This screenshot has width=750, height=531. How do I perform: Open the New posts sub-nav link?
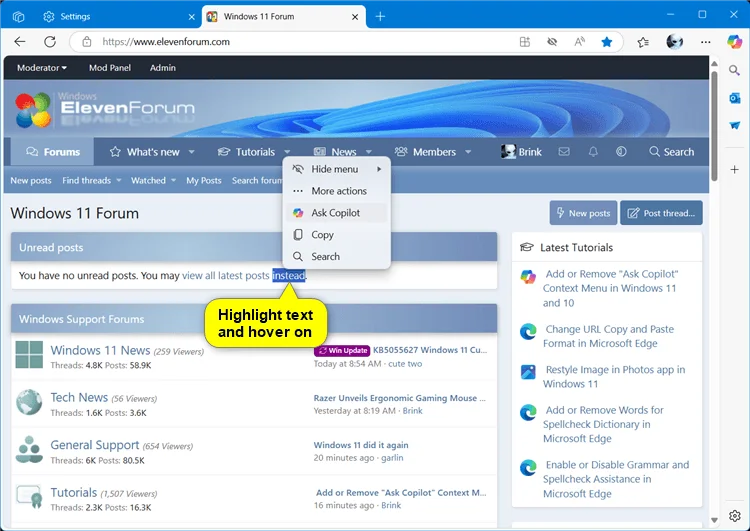(x=31, y=181)
